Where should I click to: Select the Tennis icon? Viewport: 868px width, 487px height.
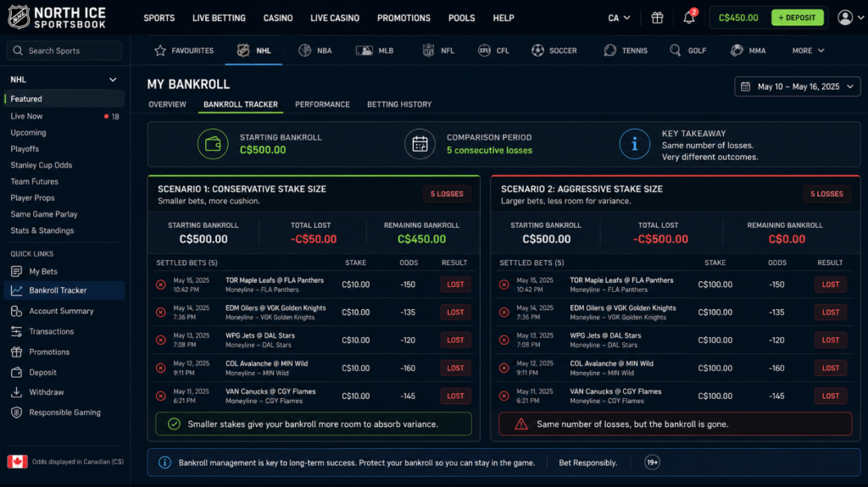pos(609,50)
